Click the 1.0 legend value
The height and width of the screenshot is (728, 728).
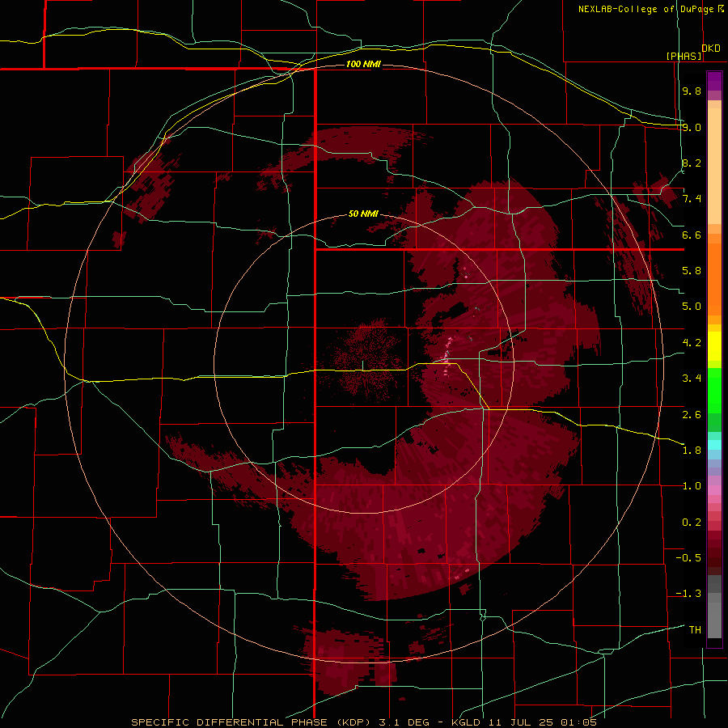(692, 486)
